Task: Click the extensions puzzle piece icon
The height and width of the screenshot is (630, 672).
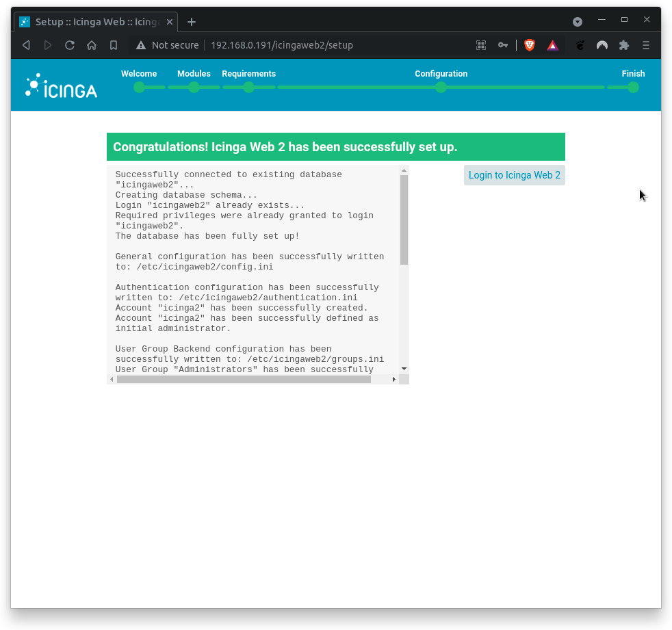Action: [x=623, y=45]
